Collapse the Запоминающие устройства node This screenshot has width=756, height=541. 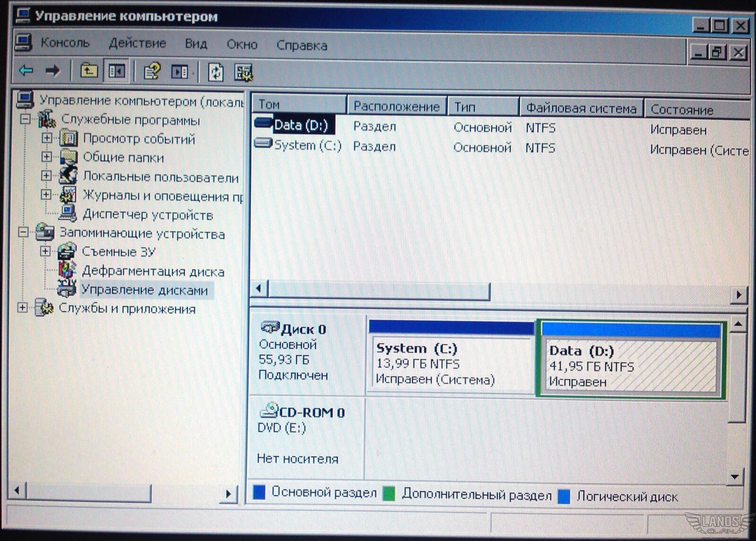click(x=23, y=232)
